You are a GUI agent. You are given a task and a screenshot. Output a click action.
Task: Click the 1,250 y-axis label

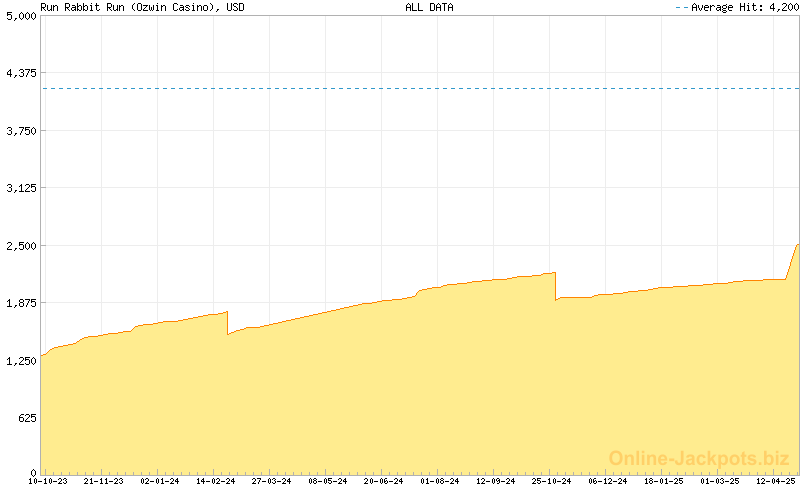pyautogui.click(x=20, y=360)
